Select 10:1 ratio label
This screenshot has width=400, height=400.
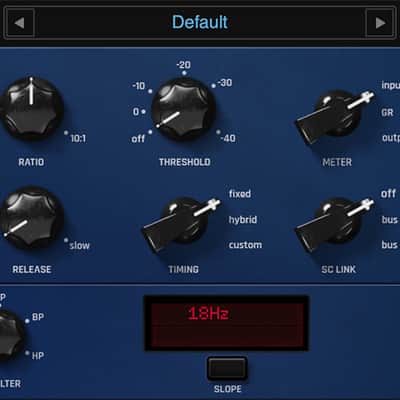(78, 138)
